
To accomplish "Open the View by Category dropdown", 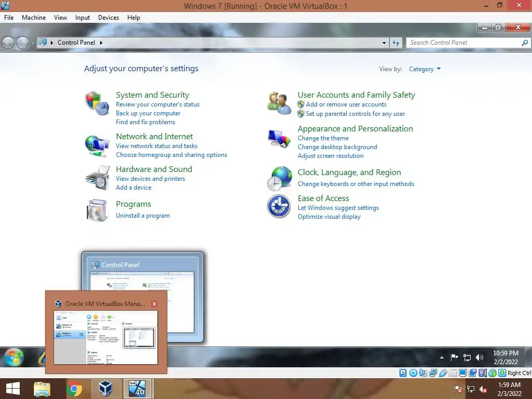I will coord(425,69).
